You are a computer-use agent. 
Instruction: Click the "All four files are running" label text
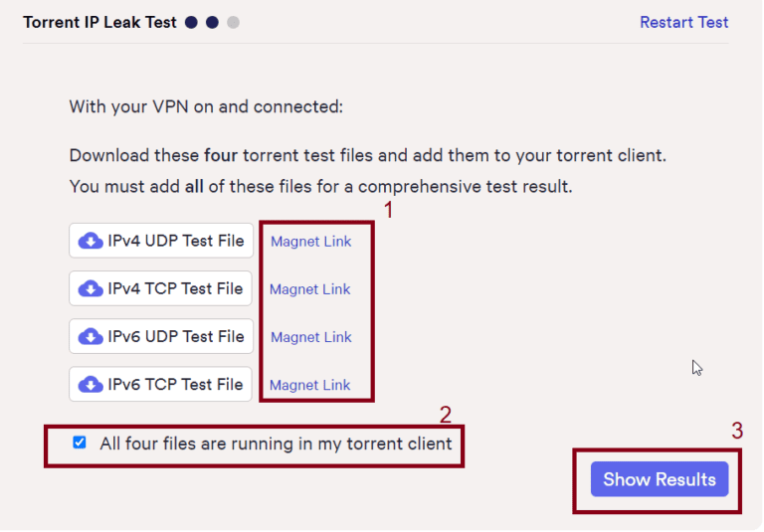(x=276, y=443)
